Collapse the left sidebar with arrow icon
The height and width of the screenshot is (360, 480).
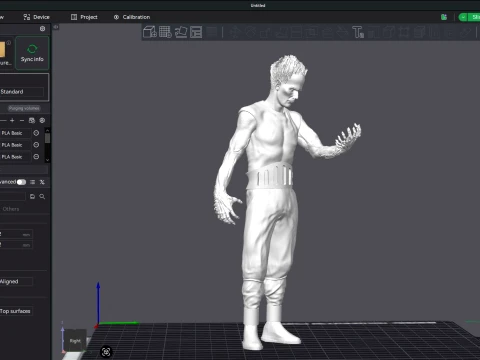tap(56, 27)
